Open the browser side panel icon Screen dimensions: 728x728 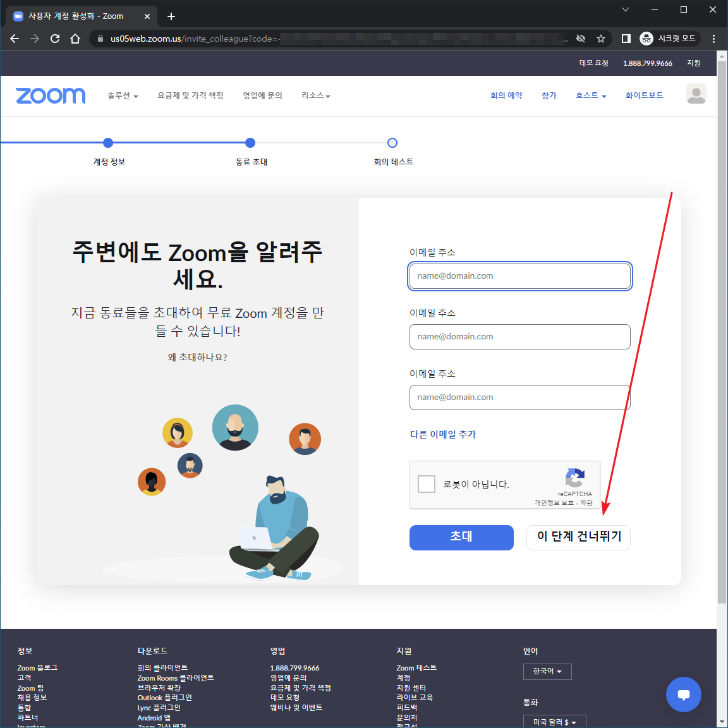626,39
